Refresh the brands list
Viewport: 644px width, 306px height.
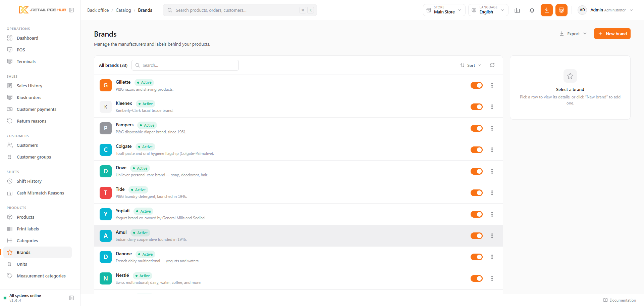(492, 65)
